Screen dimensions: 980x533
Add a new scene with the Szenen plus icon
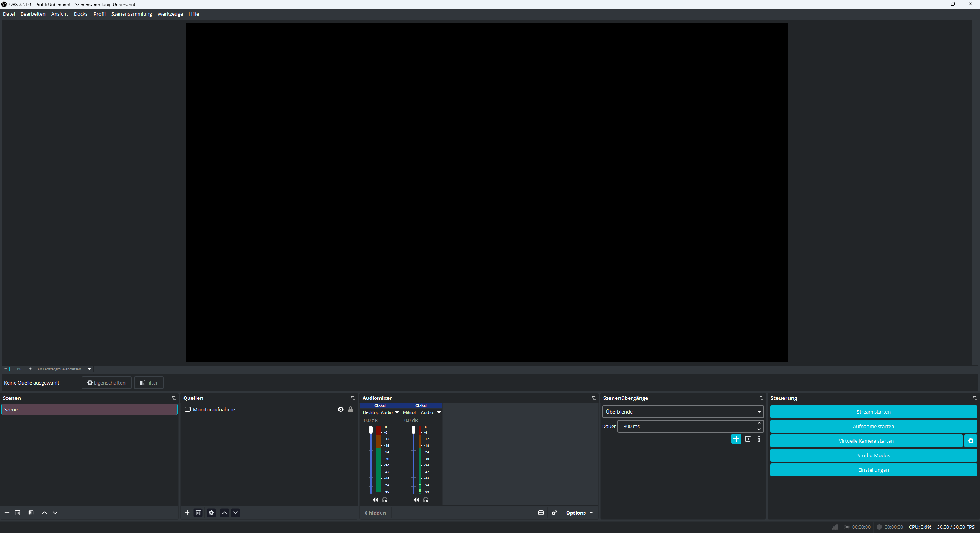click(x=7, y=513)
